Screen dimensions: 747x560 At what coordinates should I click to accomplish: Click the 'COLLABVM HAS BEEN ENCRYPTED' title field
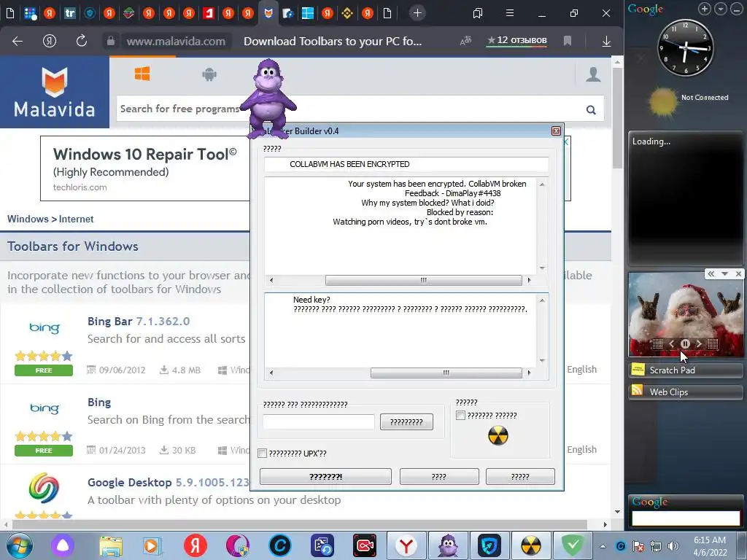click(x=406, y=164)
